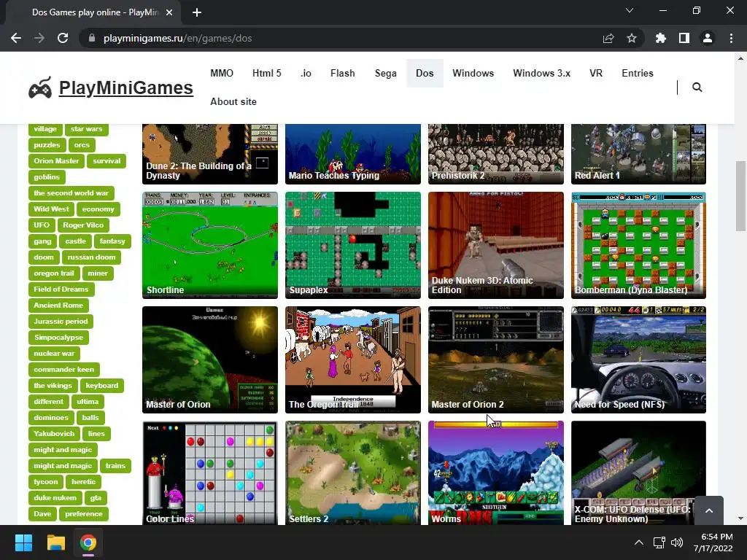747x560 pixels.
Task: Open the PlayMiniGames home link
Action: pyautogui.click(x=125, y=87)
